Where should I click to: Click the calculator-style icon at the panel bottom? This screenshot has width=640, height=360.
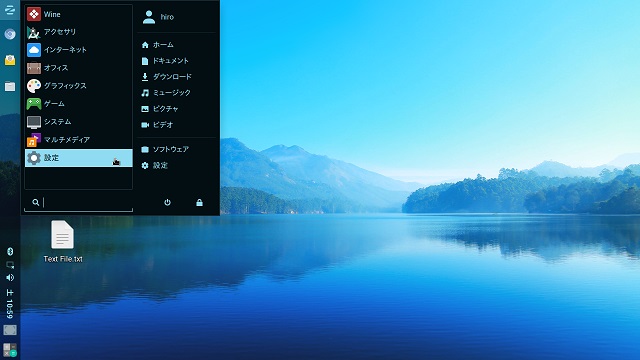pyautogui.click(x=10, y=350)
